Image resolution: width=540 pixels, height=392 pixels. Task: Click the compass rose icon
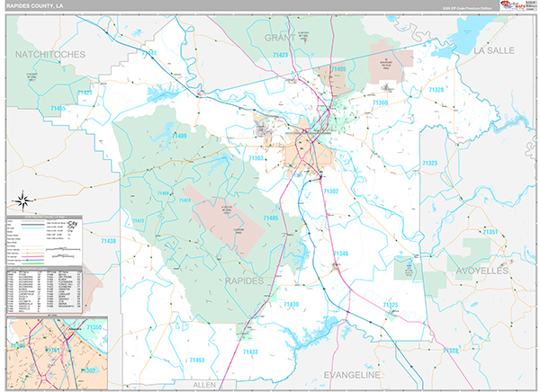point(25,200)
